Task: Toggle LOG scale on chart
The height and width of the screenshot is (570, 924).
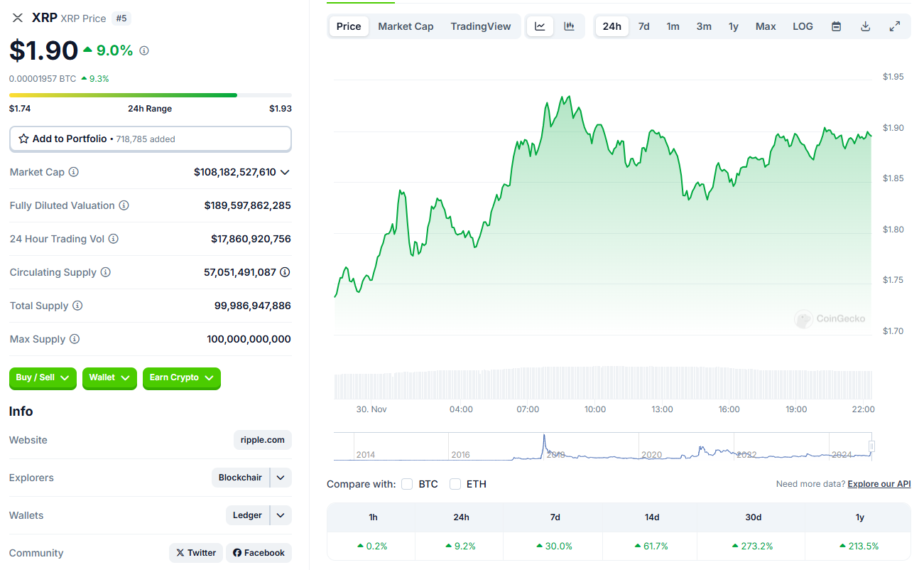Action: (x=803, y=26)
